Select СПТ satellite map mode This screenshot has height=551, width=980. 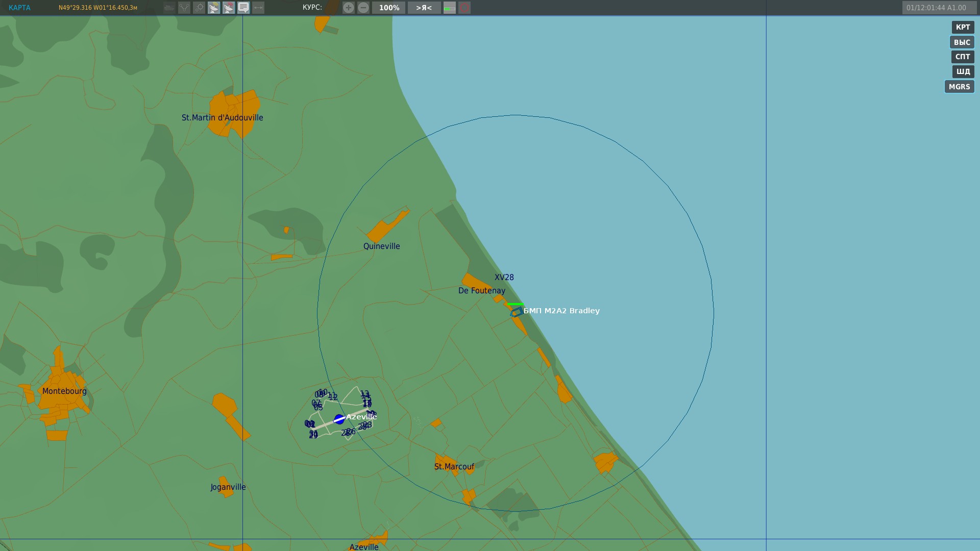(963, 57)
